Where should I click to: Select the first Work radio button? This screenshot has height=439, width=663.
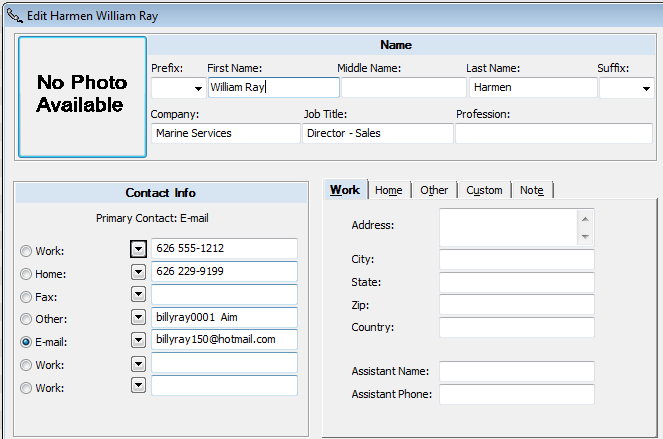(x=26, y=251)
